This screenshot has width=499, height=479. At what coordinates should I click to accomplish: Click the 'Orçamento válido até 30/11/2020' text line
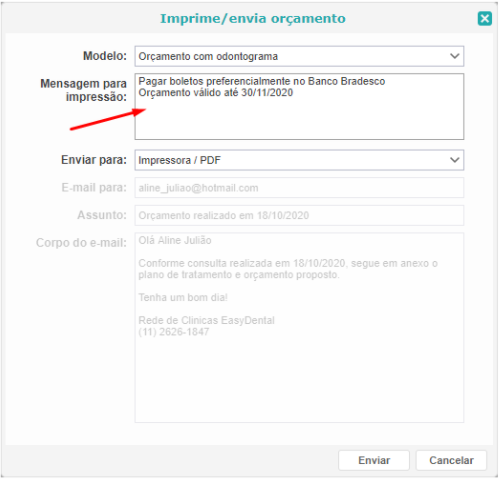click(216, 93)
